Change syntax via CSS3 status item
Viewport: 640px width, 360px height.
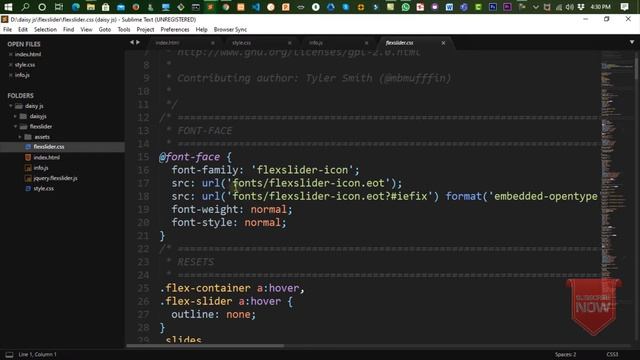(612, 354)
